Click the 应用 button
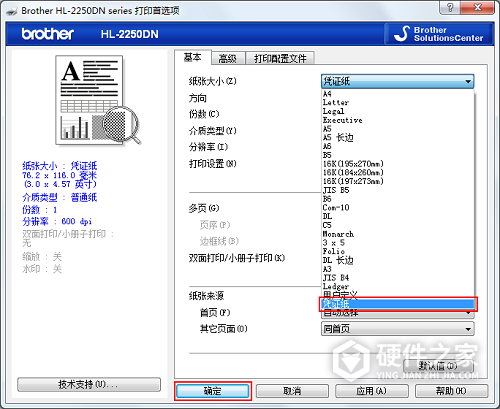500x409 pixels. [x=372, y=391]
